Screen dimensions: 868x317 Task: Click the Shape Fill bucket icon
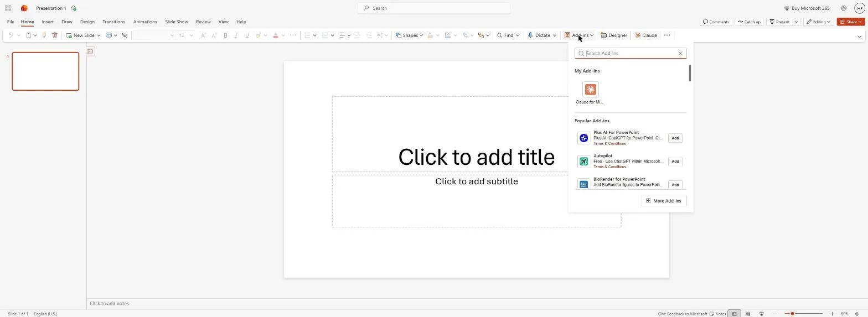[x=430, y=35]
